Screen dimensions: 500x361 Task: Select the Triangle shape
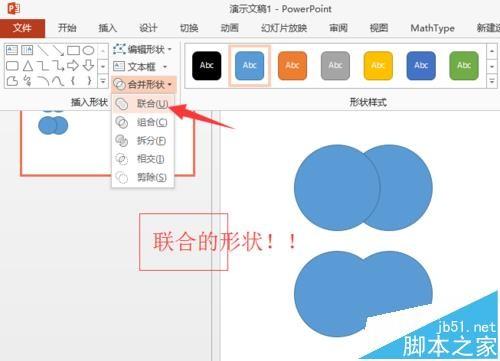click(28, 66)
